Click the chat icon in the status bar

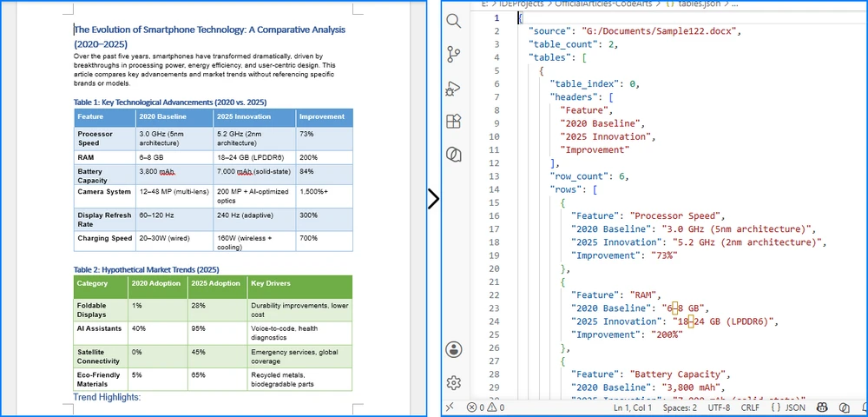(x=844, y=407)
